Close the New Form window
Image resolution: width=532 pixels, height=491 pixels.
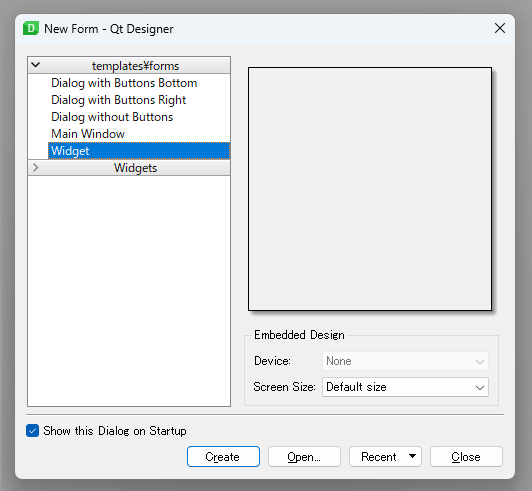coord(500,28)
